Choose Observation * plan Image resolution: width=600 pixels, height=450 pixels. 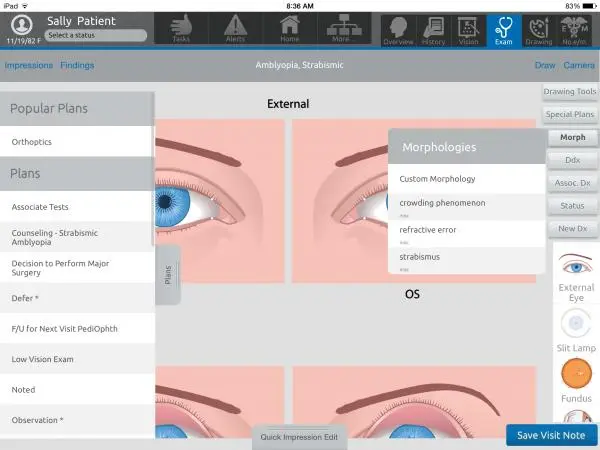pyautogui.click(x=77, y=420)
